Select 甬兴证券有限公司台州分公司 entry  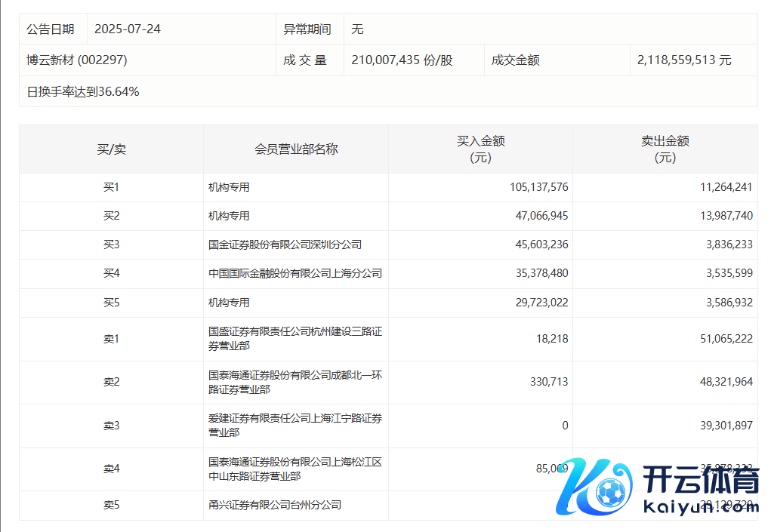(275, 505)
